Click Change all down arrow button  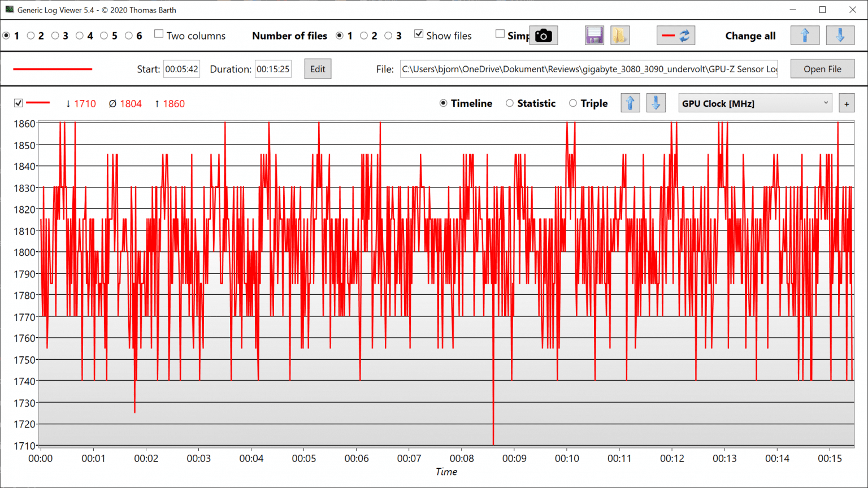840,36
